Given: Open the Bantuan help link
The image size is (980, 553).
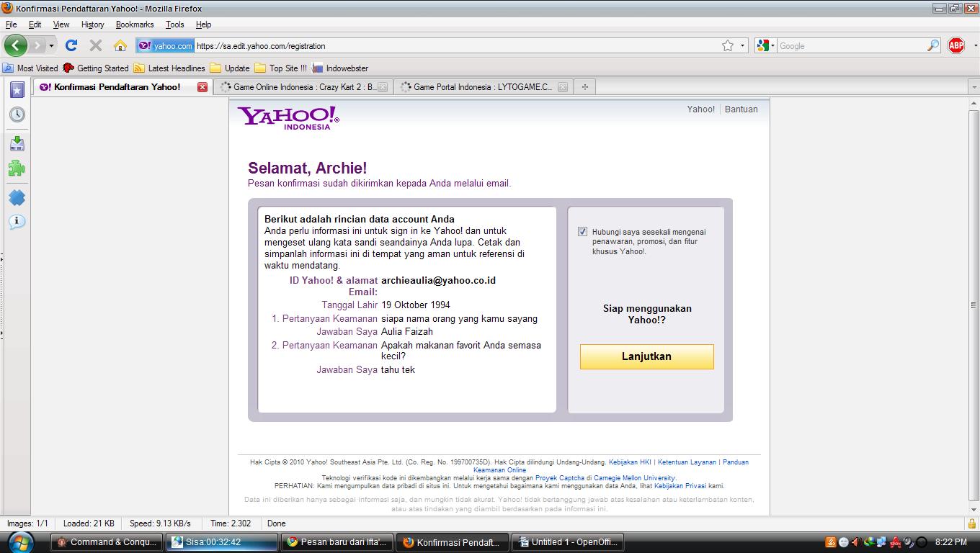Looking at the screenshot, I should point(741,109).
